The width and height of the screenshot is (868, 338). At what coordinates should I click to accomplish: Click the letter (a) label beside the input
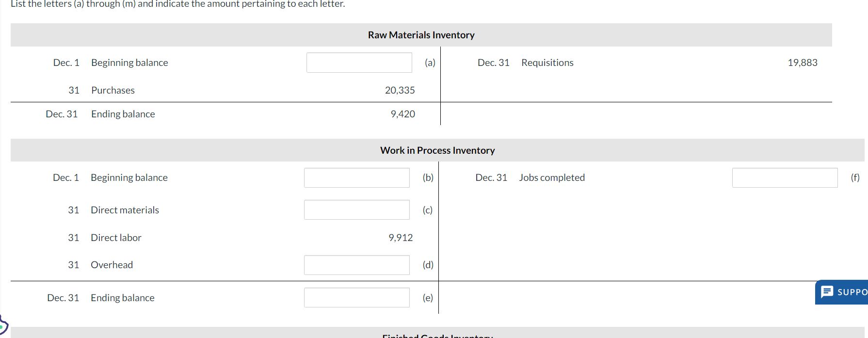click(429, 62)
